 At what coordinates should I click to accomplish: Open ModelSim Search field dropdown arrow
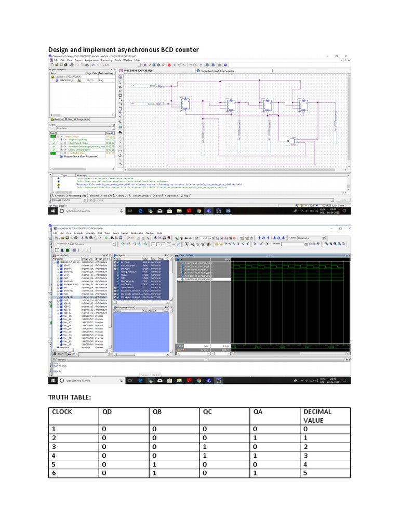pos(306,244)
